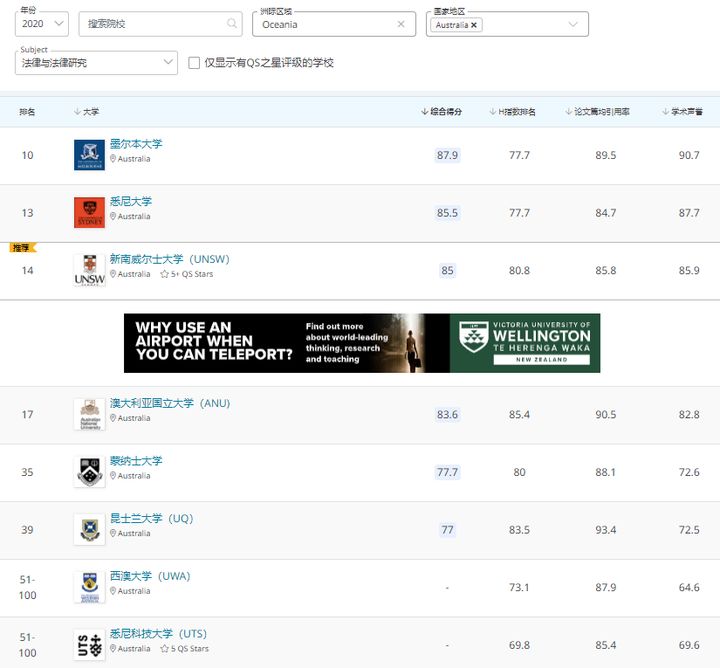Select overall score 83.6 for ANU
This screenshot has width=720, height=668.
[x=447, y=415]
